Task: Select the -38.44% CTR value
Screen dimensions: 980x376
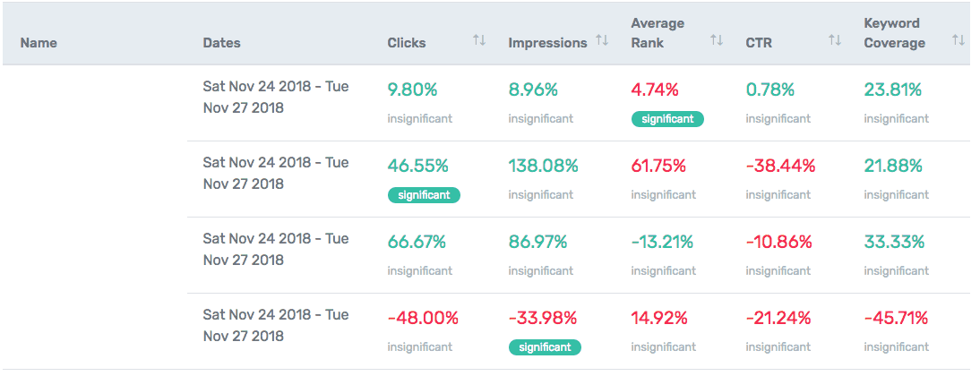Action: pyautogui.click(x=780, y=166)
